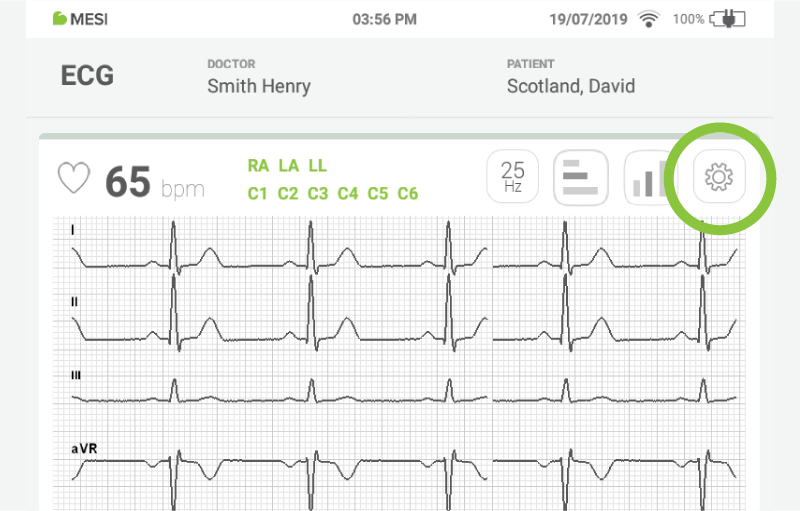Image resolution: width=800 pixels, height=511 pixels.
Task: Select the RA electrode indicator
Action: pyautogui.click(x=258, y=166)
